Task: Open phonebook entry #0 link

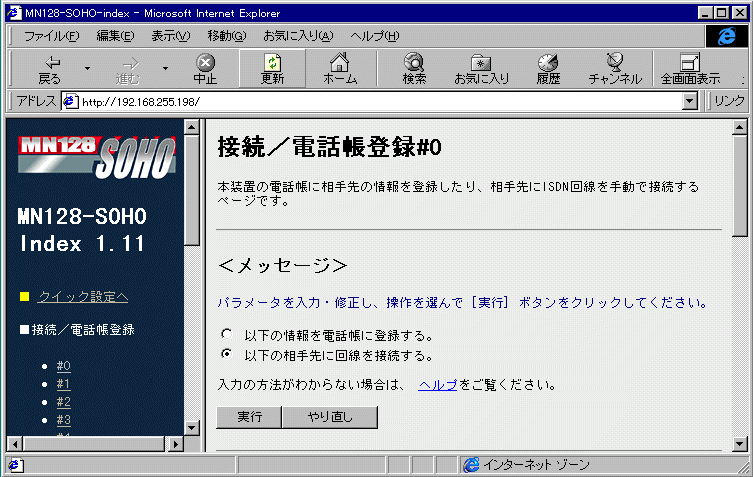Action: coord(63,366)
